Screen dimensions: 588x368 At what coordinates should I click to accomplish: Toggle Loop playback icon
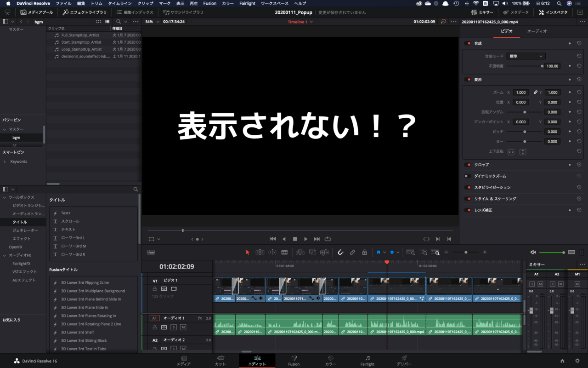click(328, 239)
